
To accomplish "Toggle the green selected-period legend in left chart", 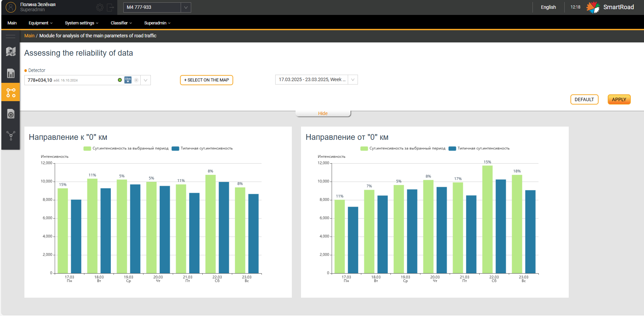I will tap(87, 148).
